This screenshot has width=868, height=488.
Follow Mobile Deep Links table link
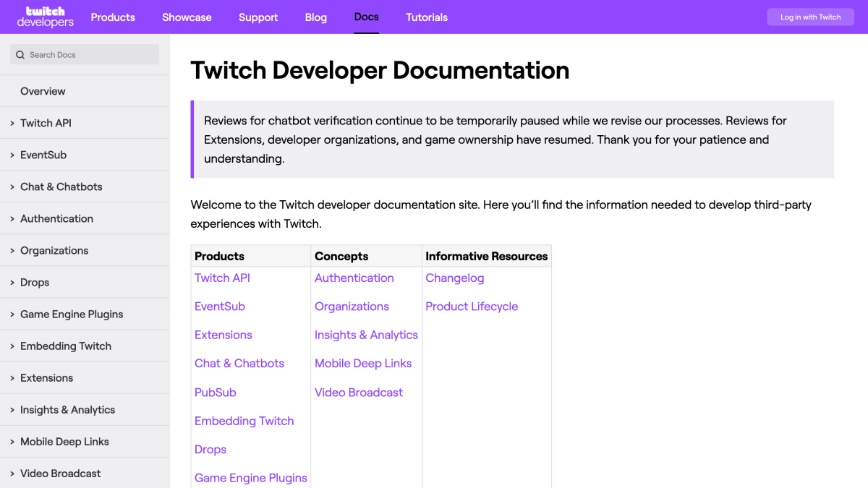pos(363,363)
